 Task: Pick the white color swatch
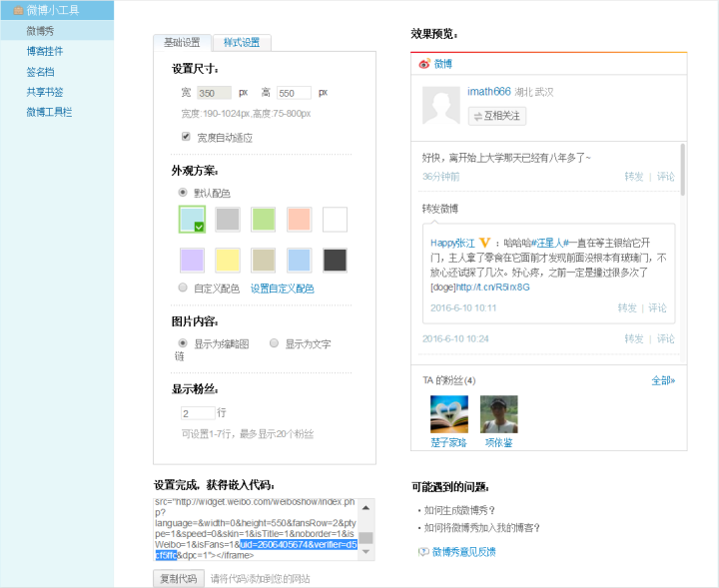point(335,220)
